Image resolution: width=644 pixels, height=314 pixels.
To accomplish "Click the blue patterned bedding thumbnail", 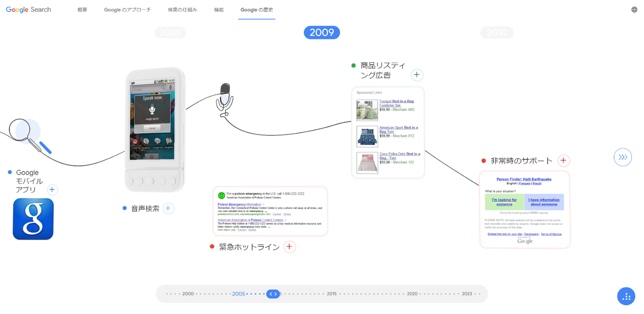I will 367,136.
